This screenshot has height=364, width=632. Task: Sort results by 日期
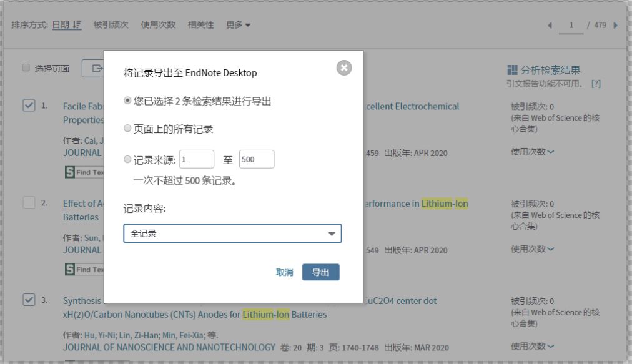click(67, 25)
